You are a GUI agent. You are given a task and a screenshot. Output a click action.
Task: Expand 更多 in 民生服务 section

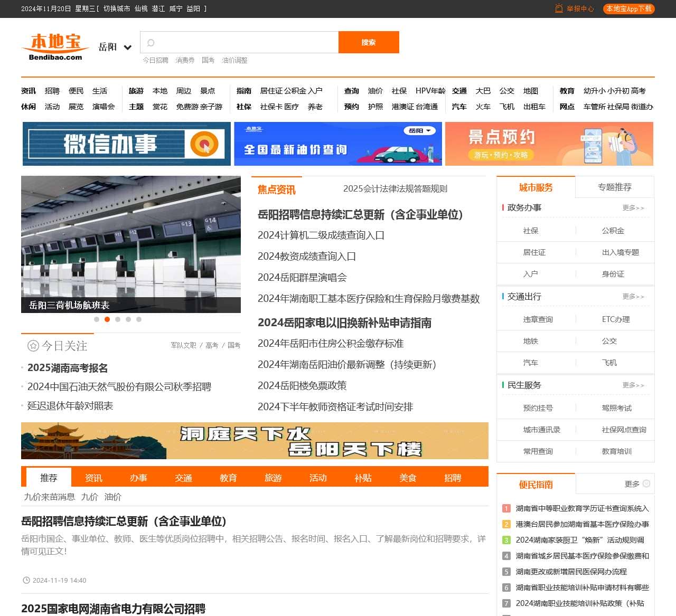(633, 385)
